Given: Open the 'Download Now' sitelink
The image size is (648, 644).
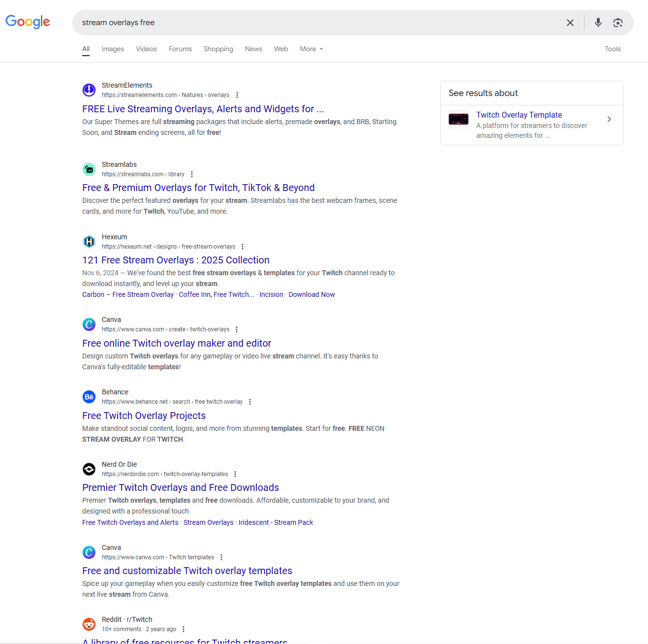Looking at the screenshot, I should pos(312,294).
